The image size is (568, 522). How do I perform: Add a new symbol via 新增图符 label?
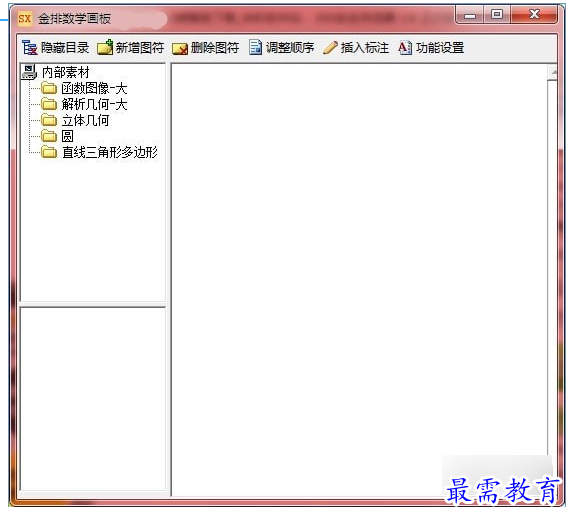point(140,48)
